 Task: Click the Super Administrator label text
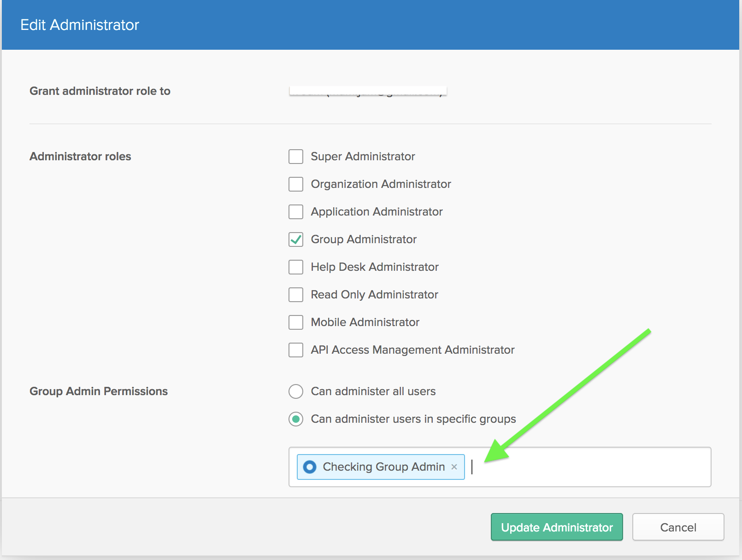(x=363, y=157)
